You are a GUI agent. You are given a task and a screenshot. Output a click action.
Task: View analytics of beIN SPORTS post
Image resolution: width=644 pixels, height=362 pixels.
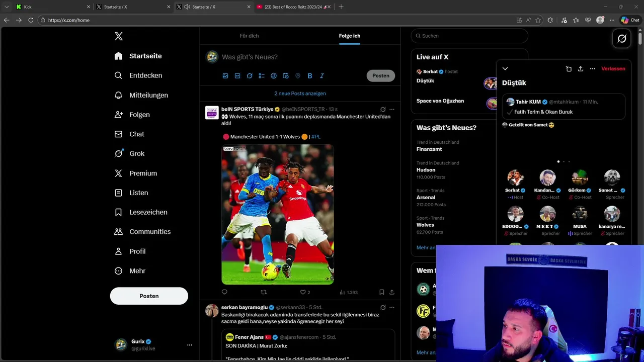click(x=349, y=292)
